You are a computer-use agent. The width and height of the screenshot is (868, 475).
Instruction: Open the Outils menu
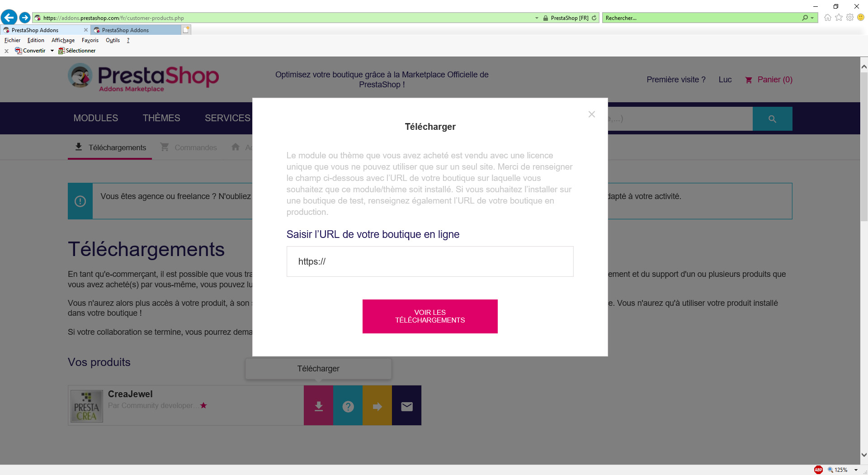(x=113, y=40)
